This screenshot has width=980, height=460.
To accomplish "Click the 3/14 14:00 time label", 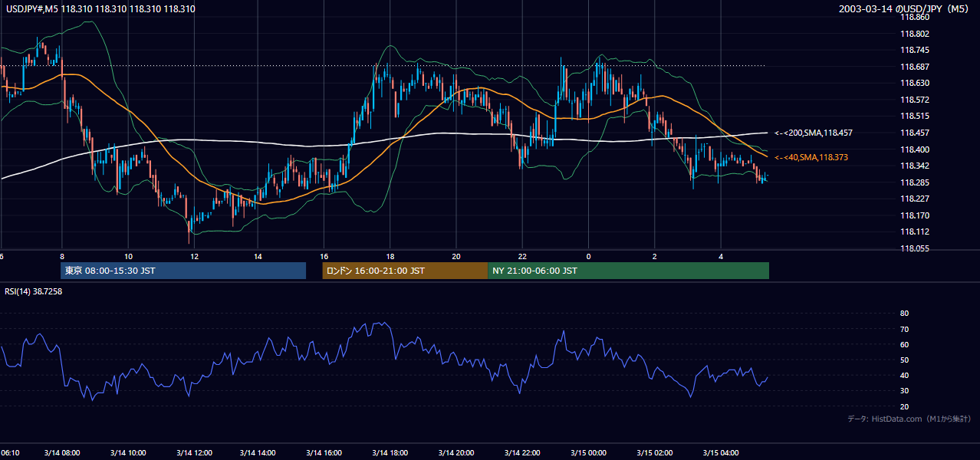I will pos(258,453).
